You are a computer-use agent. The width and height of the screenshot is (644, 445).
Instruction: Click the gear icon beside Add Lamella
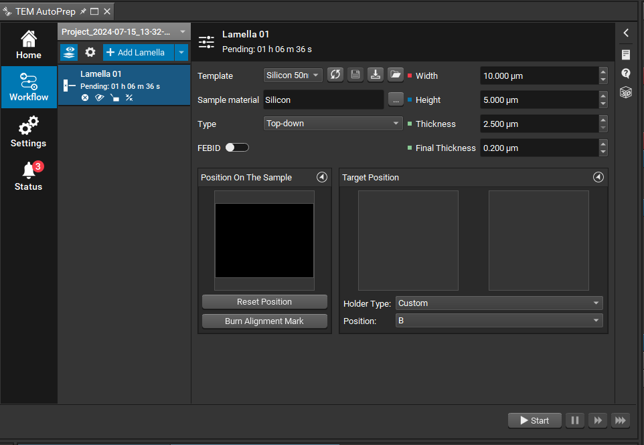(90, 52)
